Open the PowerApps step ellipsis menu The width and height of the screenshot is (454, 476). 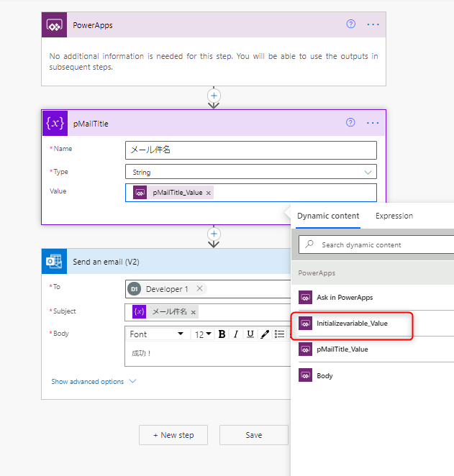click(373, 24)
